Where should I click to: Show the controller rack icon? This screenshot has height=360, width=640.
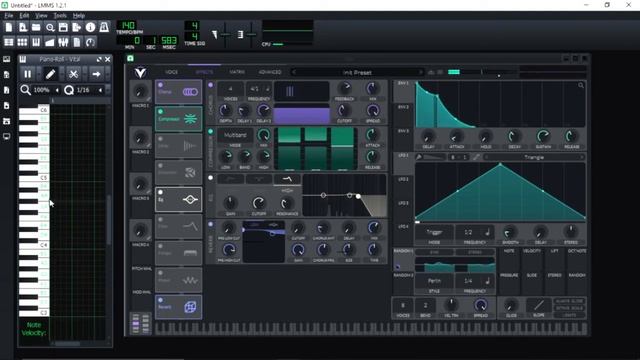click(x=90, y=42)
